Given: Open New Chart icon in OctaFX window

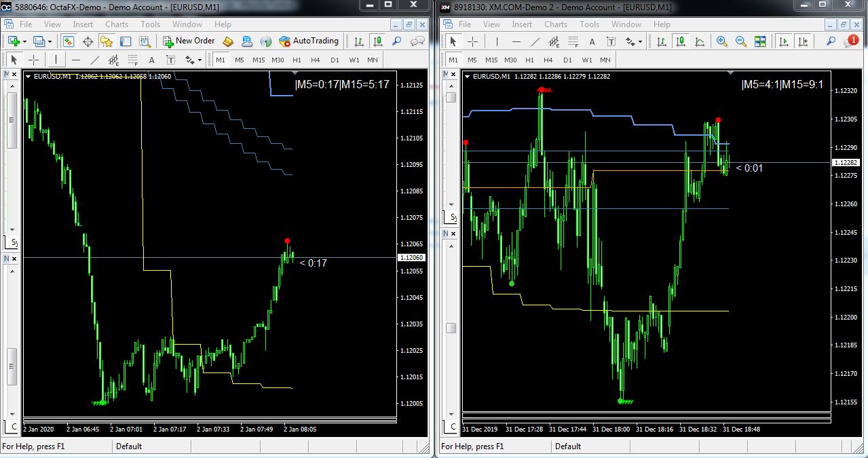Looking at the screenshot, I should click(x=12, y=41).
